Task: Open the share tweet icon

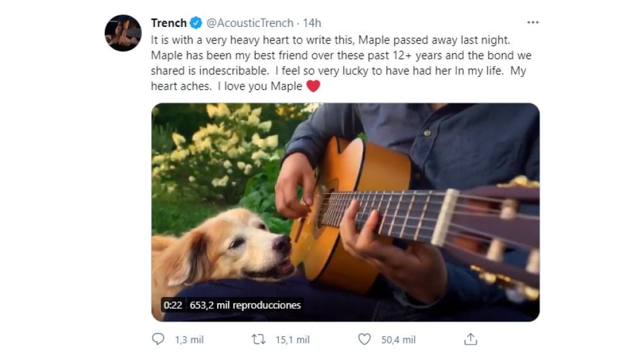Action: [470, 339]
